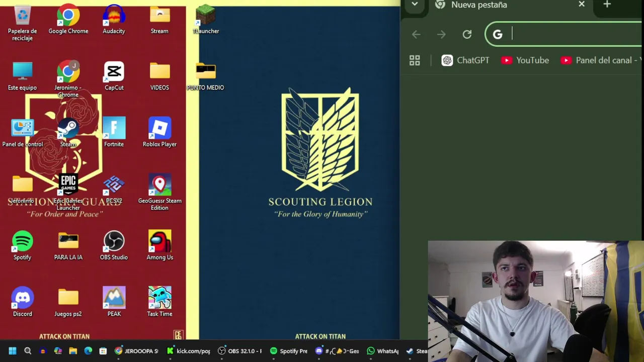Open Spotify desktop shortcut
The height and width of the screenshot is (362, 644).
pos(22,246)
